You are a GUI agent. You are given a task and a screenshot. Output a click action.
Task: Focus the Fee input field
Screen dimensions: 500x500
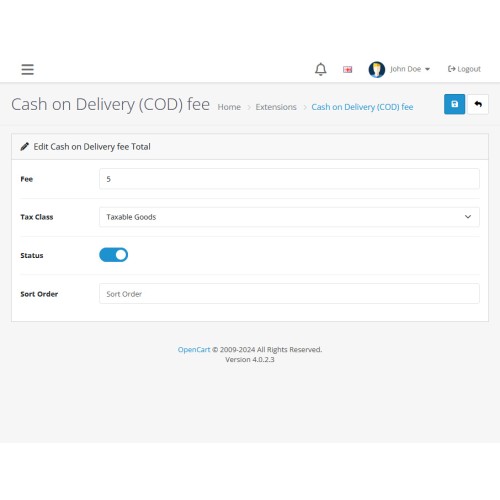tap(289, 179)
